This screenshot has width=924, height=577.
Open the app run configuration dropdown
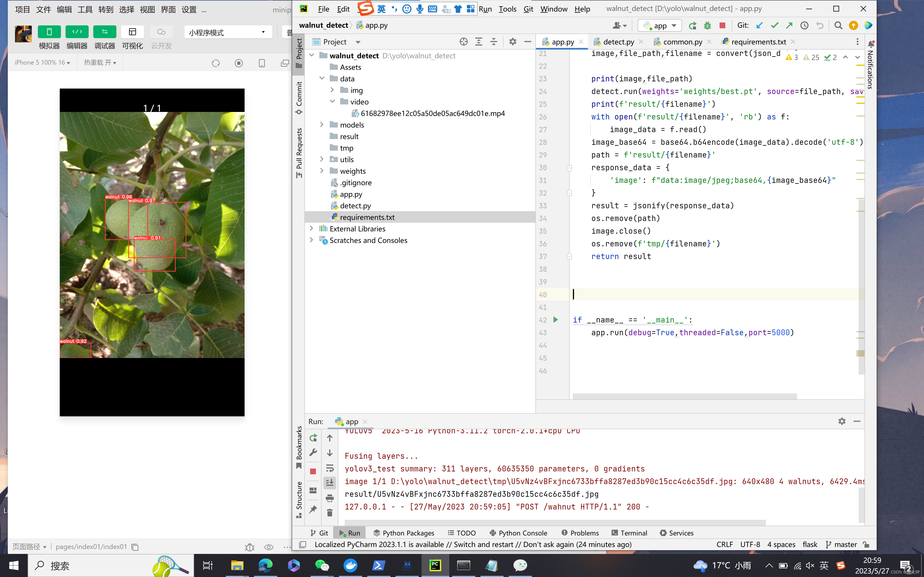click(x=660, y=26)
